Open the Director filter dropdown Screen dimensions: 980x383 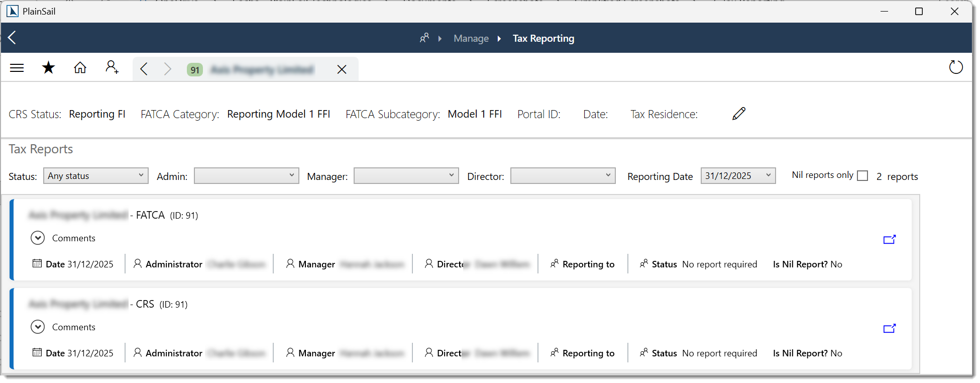point(563,176)
